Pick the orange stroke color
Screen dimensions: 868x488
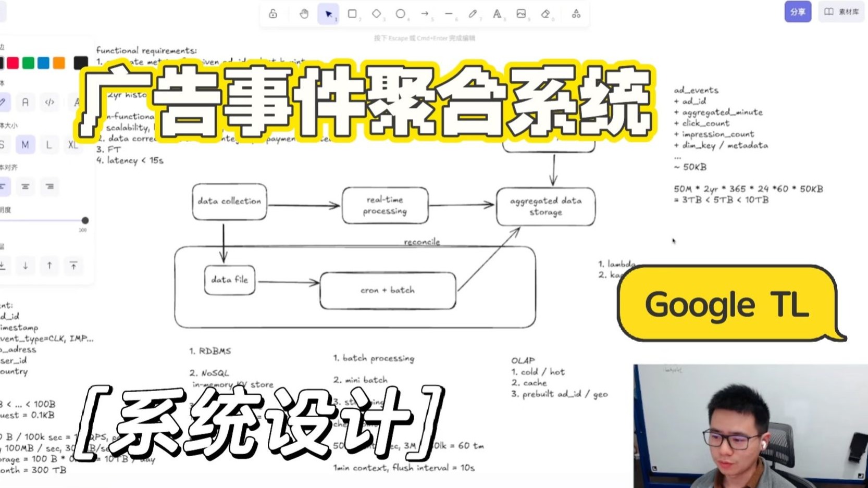click(x=59, y=63)
